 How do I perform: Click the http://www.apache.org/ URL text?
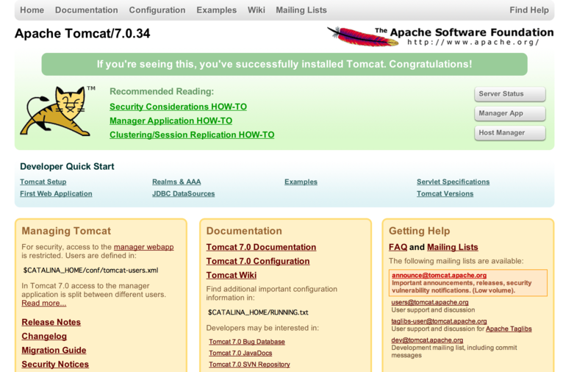[x=473, y=42]
